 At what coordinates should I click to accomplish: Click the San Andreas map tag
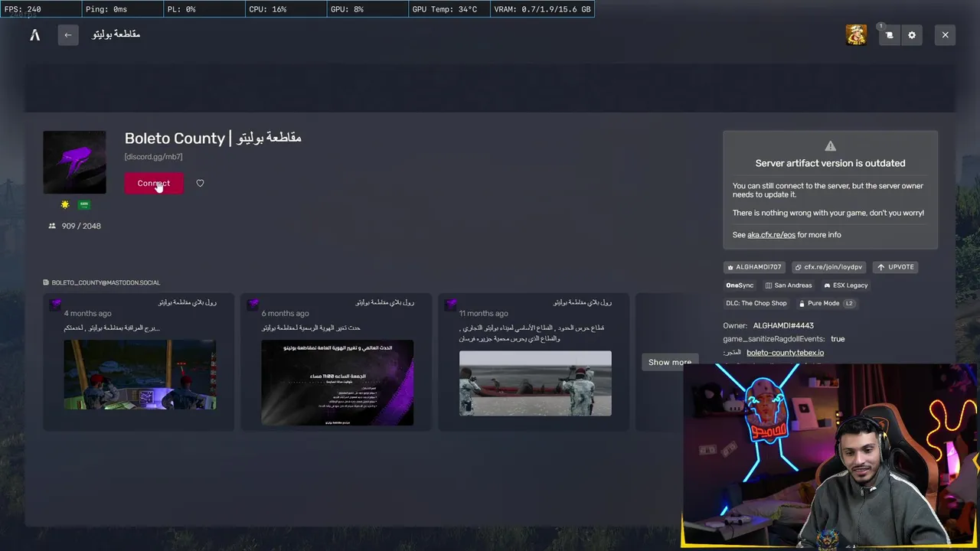(789, 285)
